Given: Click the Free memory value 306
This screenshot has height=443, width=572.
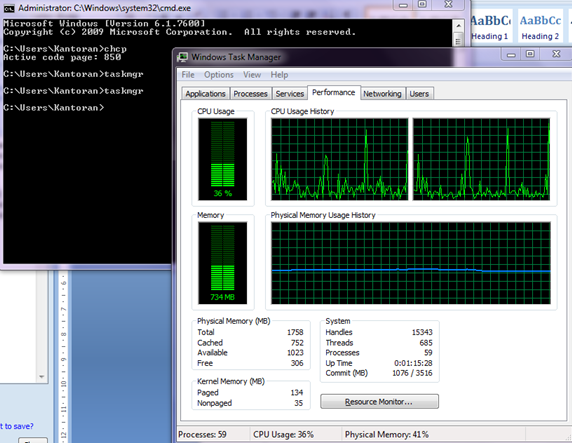Looking at the screenshot, I should coord(297,363).
